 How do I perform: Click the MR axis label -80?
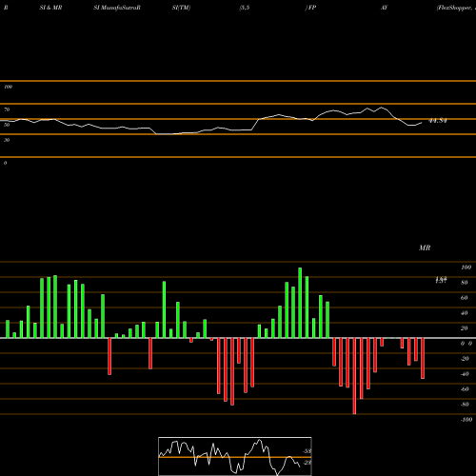point(465,405)
